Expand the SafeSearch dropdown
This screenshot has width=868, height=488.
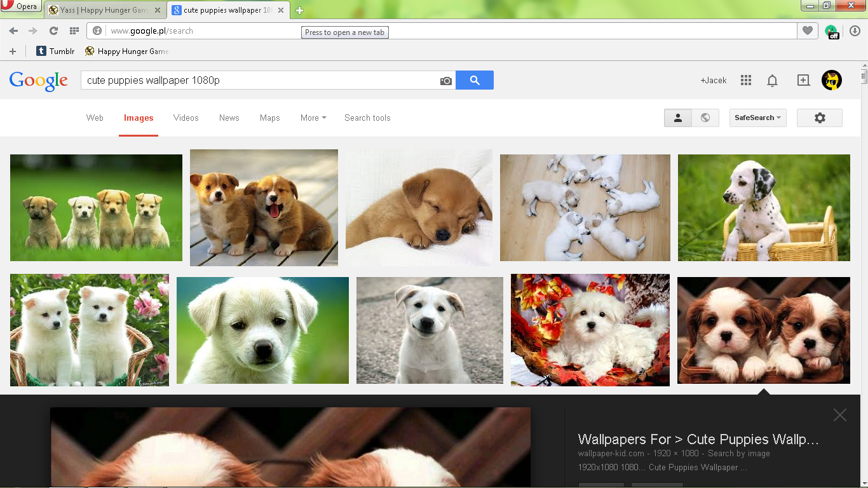pyautogui.click(x=757, y=118)
